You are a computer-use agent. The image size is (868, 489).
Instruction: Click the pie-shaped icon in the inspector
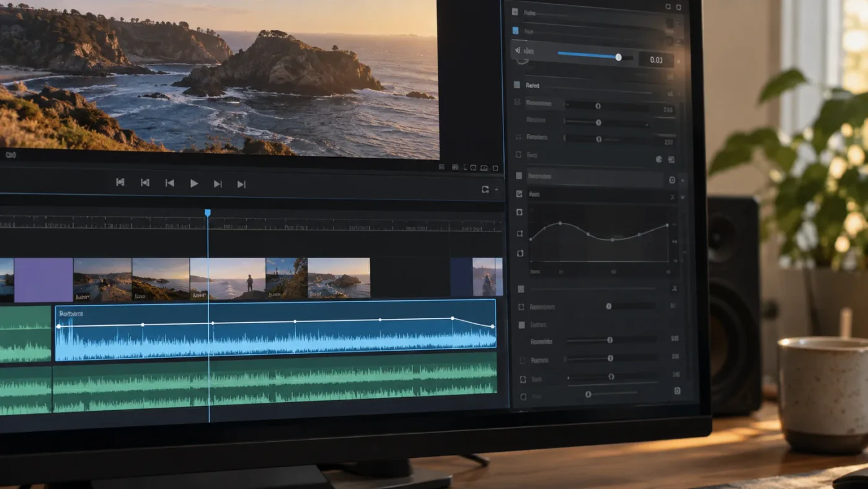tap(658, 159)
